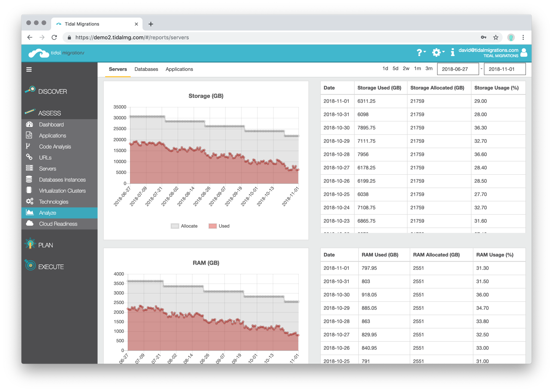The height and width of the screenshot is (392, 553).
Task: Click the info icon in header
Action: [452, 53]
